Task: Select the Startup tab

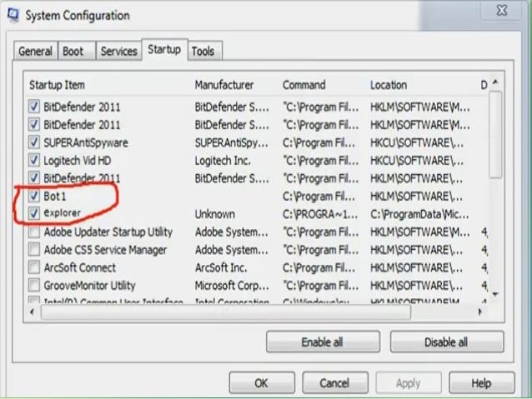Action: point(164,49)
